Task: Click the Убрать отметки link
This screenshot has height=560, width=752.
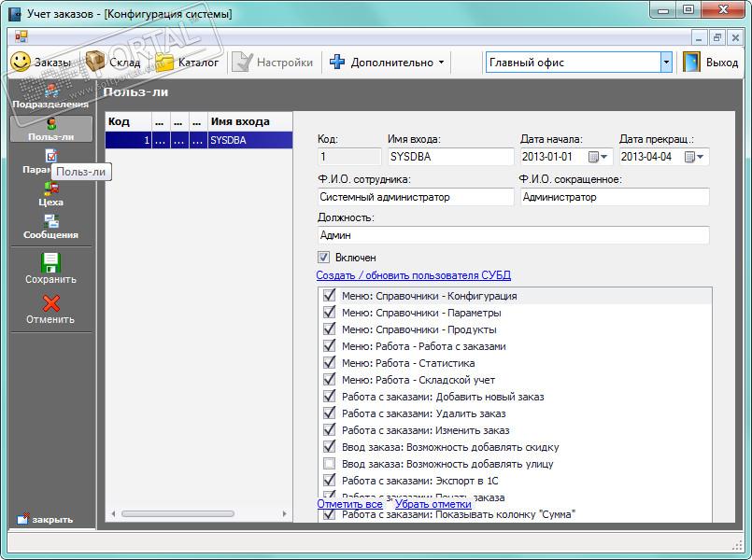Action: coord(433,504)
